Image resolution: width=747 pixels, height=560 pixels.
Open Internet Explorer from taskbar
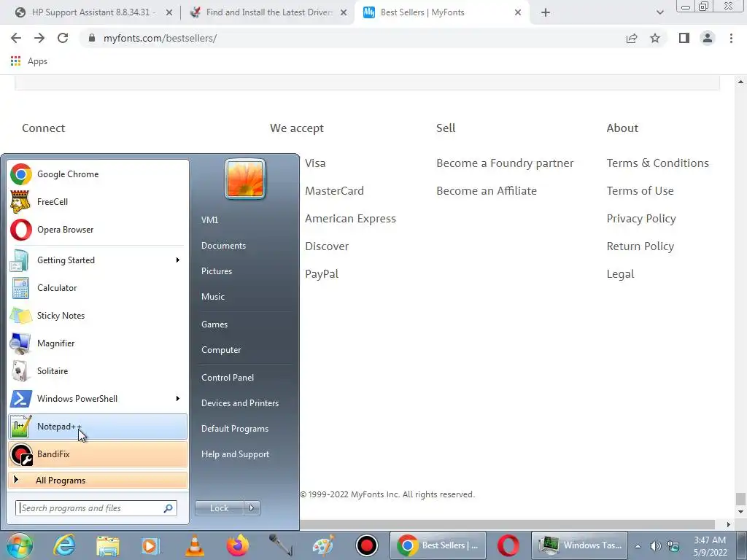(x=64, y=545)
